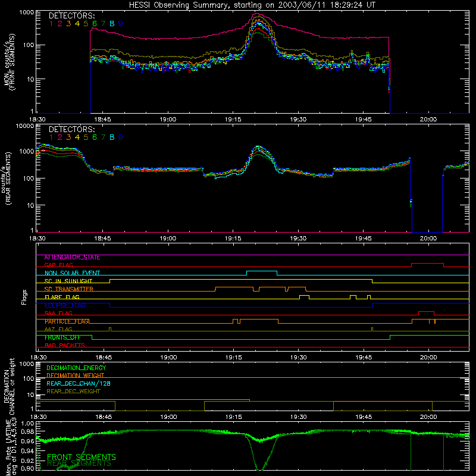
Task: Select detector 2 in the front segments legend
Action: click(60, 23)
